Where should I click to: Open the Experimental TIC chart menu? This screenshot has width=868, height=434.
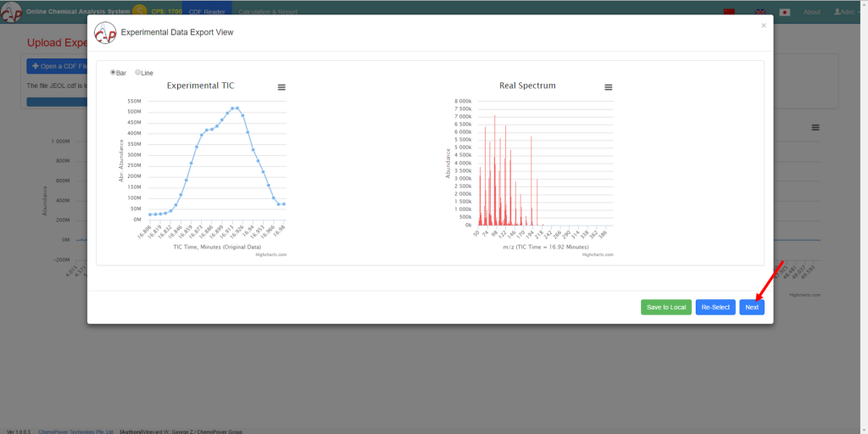coord(281,87)
